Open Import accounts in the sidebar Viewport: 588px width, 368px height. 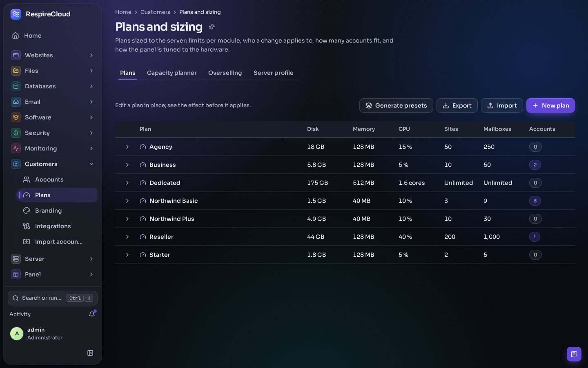(x=58, y=242)
